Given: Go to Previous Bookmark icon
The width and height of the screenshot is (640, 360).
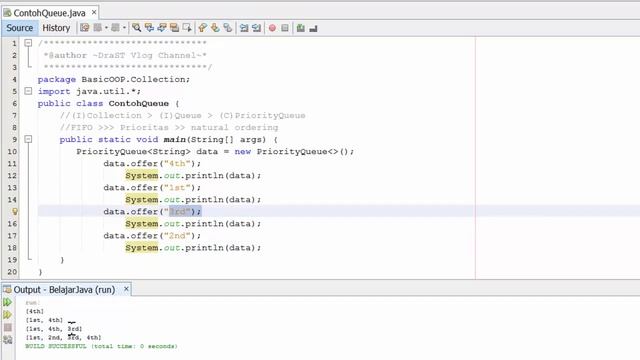Looking at the screenshot, I should (x=202, y=28).
